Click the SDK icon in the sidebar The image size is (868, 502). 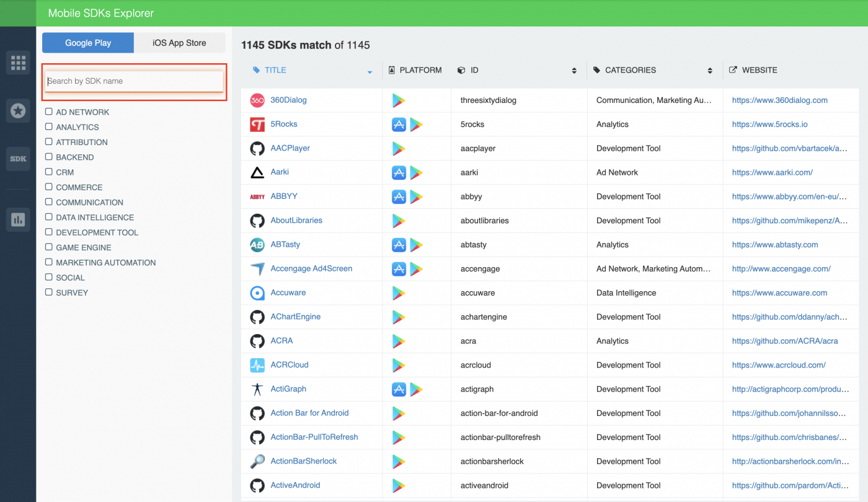(18, 159)
